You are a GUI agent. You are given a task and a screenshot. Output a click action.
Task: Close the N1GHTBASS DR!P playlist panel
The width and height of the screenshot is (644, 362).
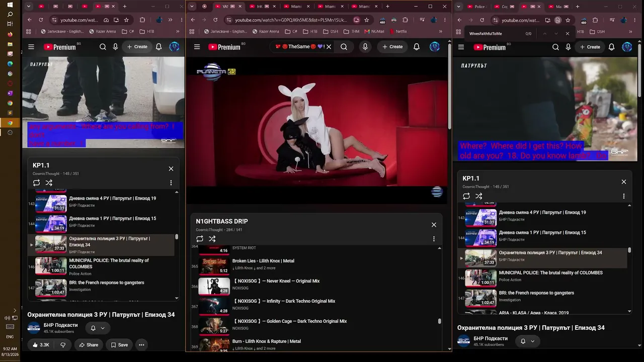click(434, 225)
